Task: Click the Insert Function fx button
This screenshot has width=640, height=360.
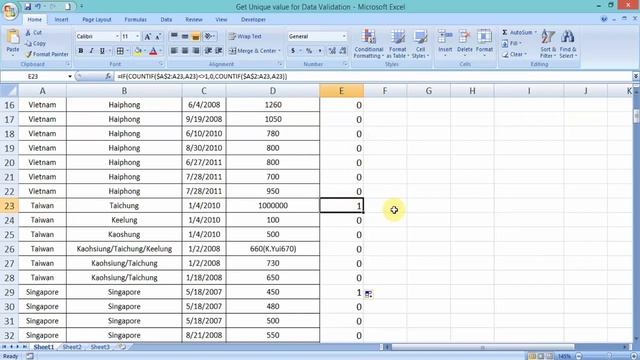Action: pos(108,76)
